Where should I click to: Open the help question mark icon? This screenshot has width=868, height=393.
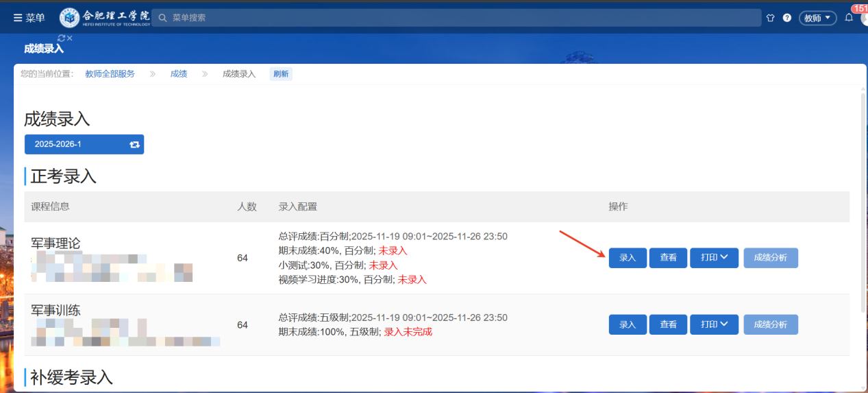pyautogui.click(x=787, y=18)
